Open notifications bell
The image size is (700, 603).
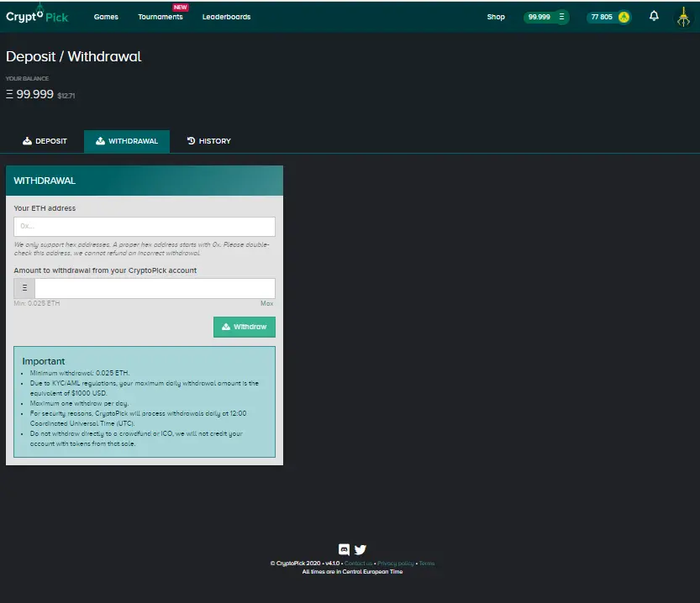(x=654, y=17)
